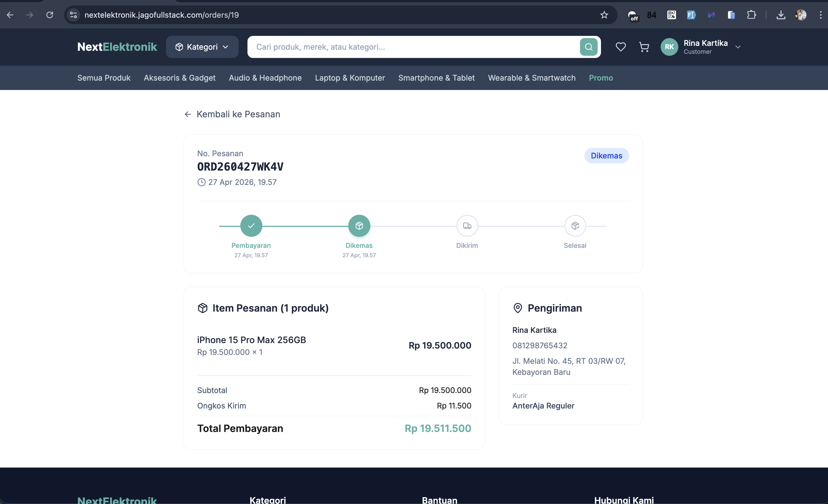This screenshot has height=504, width=828.
Task: Open Wearable & Smartwatch category
Action: tap(532, 78)
